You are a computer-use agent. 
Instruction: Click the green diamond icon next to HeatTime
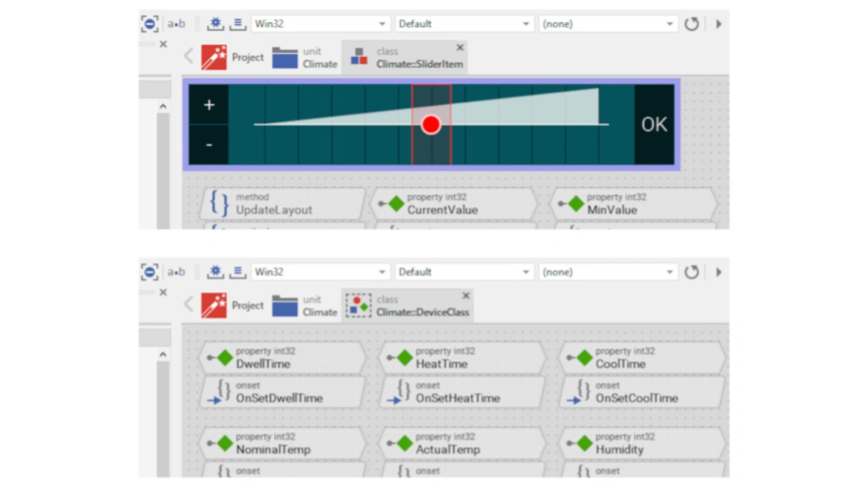tap(404, 357)
